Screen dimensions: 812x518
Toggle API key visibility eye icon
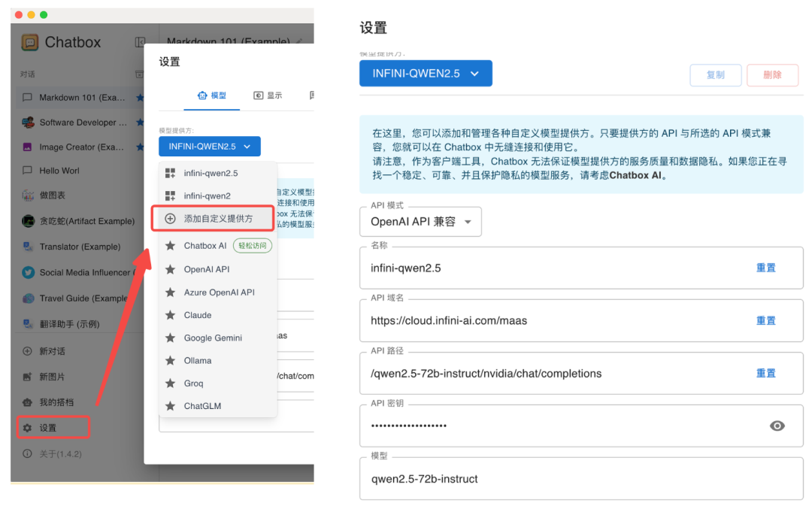(777, 426)
